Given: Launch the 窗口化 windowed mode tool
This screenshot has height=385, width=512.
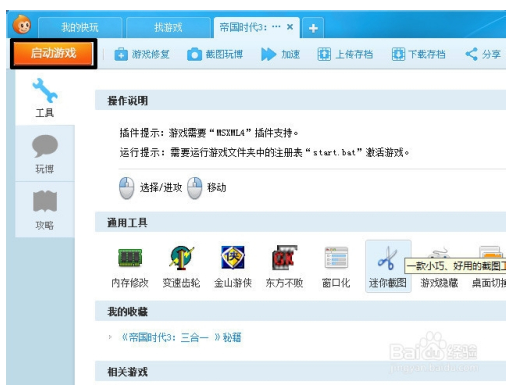Looking at the screenshot, I should click(336, 267).
